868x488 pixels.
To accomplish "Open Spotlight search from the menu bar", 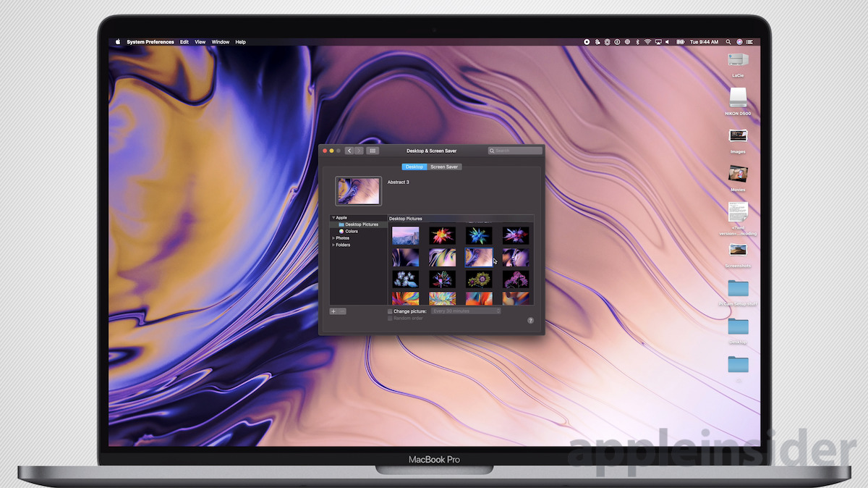I will tap(728, 42).
